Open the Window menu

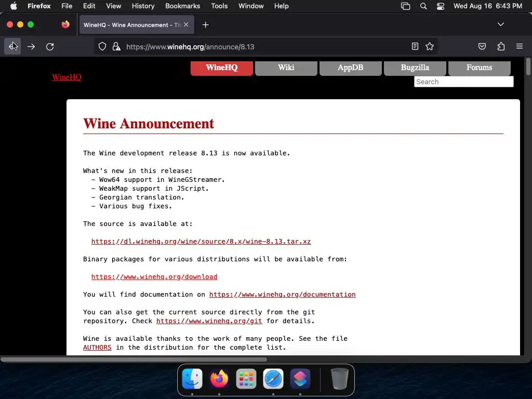tap(251, 6)
